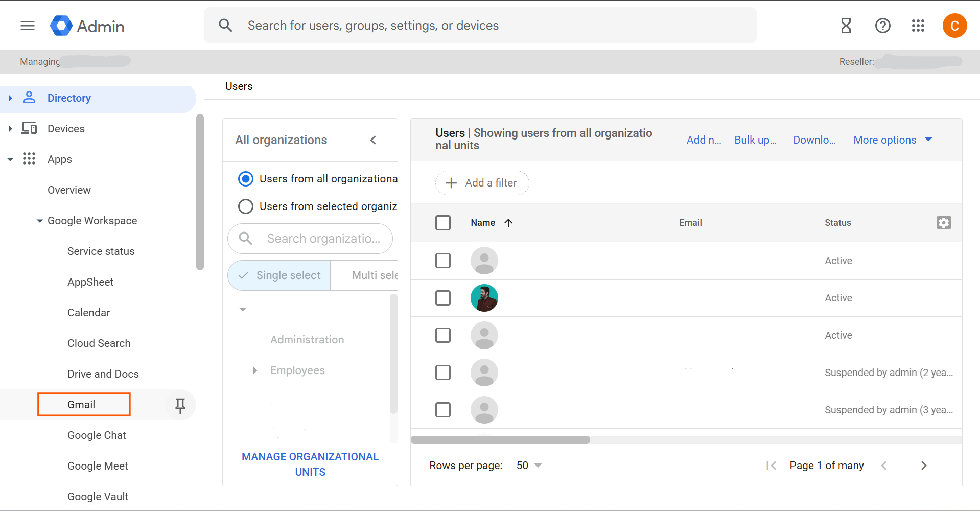The height and width of the screenshot is (511, 980).
Task: Pin the Gmail item using pushpin icon
Action: pos(180,405)
